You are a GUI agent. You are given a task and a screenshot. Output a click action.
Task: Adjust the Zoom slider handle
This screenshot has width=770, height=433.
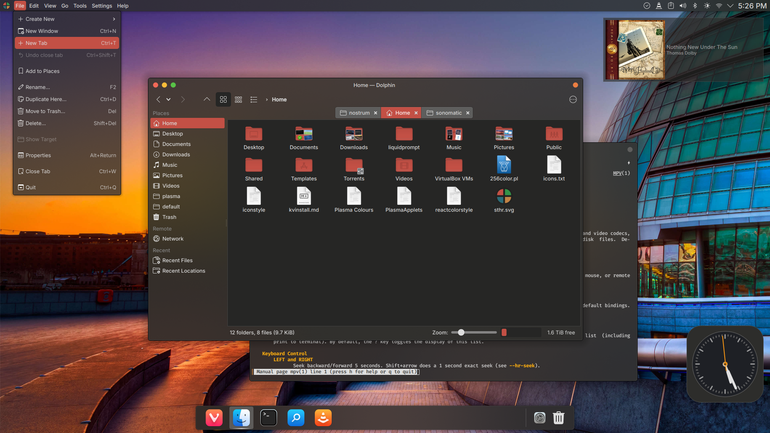[461, 332]
